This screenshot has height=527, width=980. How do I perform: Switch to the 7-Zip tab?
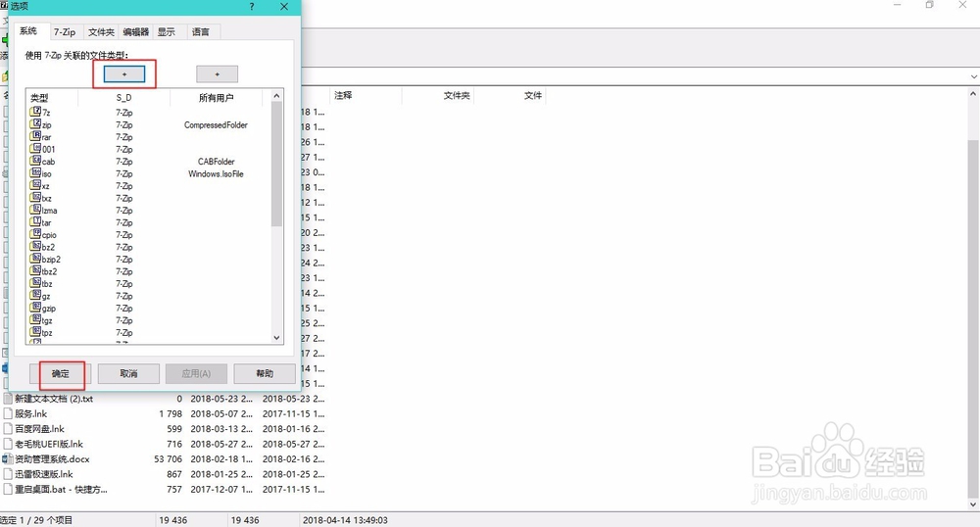click(x=65, y=32)
